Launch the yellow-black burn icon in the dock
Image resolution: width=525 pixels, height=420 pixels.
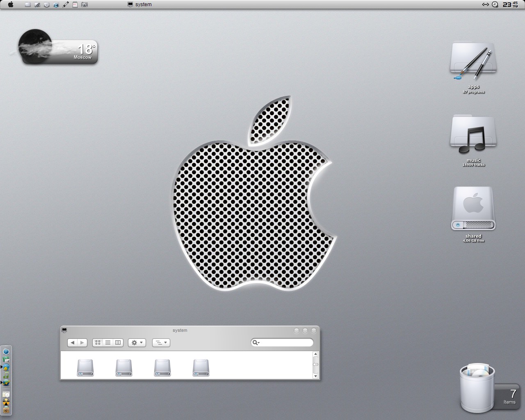[x=6, y=402]
